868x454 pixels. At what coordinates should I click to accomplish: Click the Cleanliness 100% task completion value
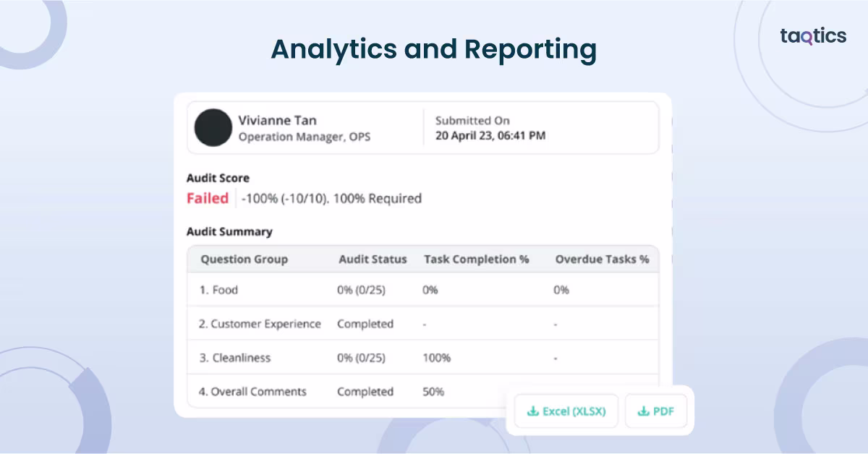pyautogui.click(x=436, y=358)
